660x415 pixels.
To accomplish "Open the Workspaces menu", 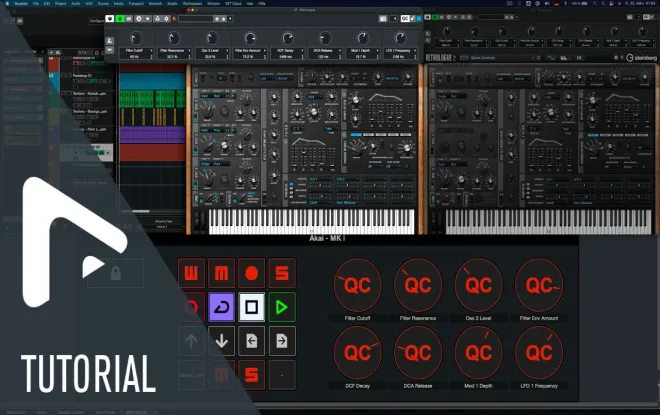I will [192, 3].
